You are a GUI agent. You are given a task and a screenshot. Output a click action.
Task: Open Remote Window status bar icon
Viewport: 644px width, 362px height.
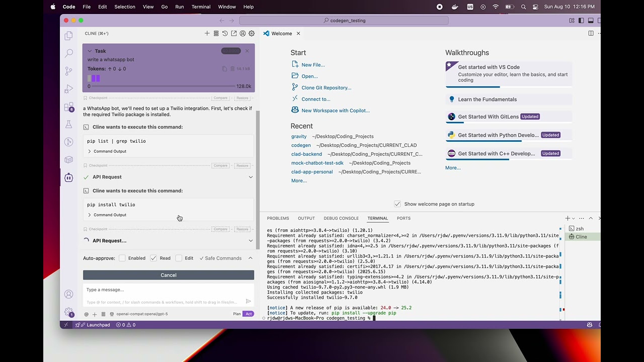(66, 325)
